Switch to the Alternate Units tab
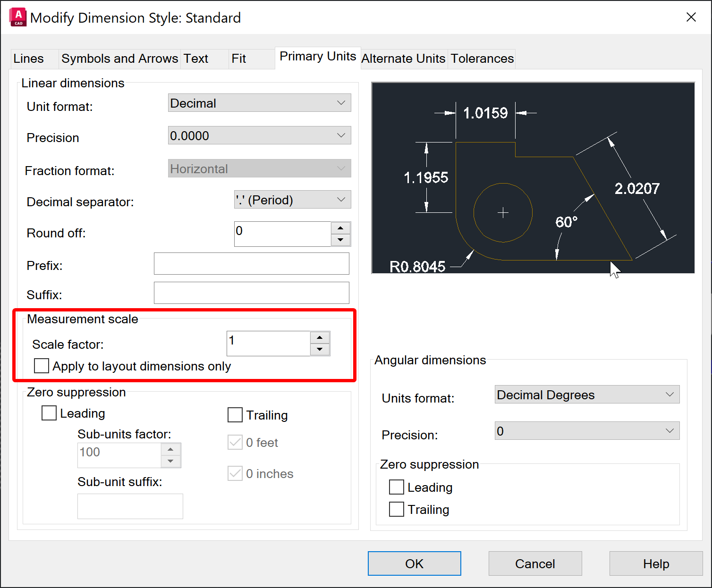Screen dimensions: 712x588 pyautogui.click(x=403, y=59)
